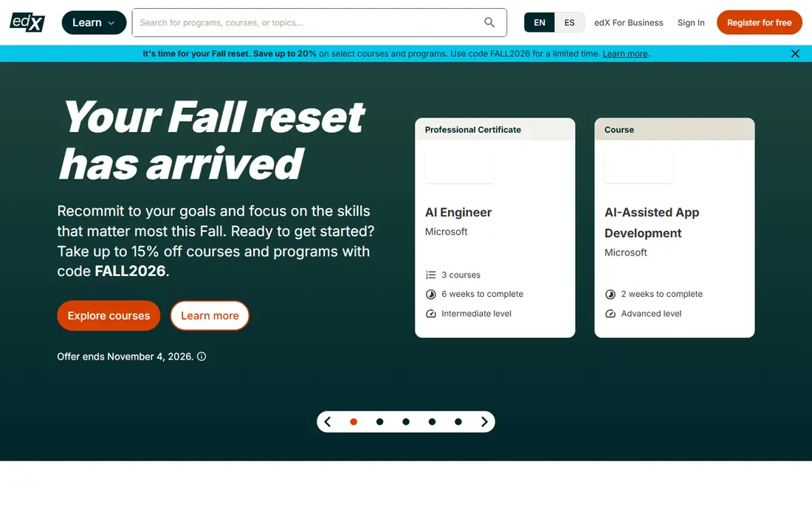
Task: Select the second carousel dot
Action: click(379, 422)
